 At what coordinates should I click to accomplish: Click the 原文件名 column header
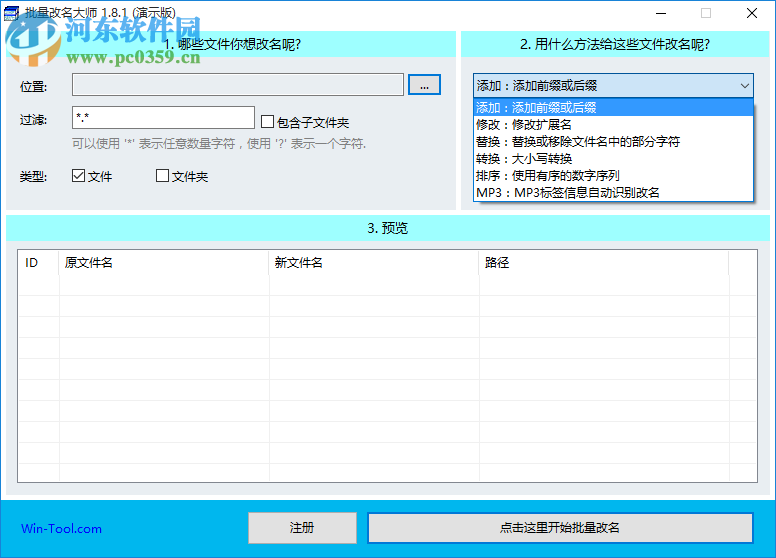point(164,263)
